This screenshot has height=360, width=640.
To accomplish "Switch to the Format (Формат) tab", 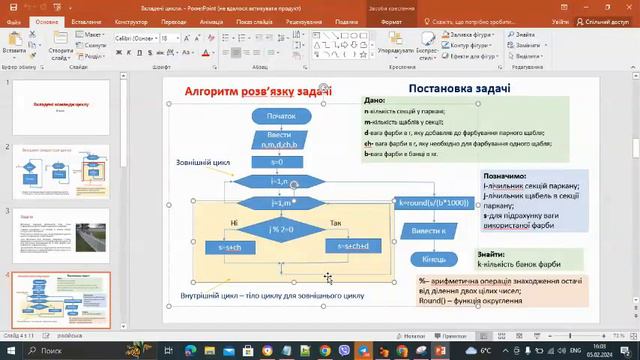I will coord(391,22).
